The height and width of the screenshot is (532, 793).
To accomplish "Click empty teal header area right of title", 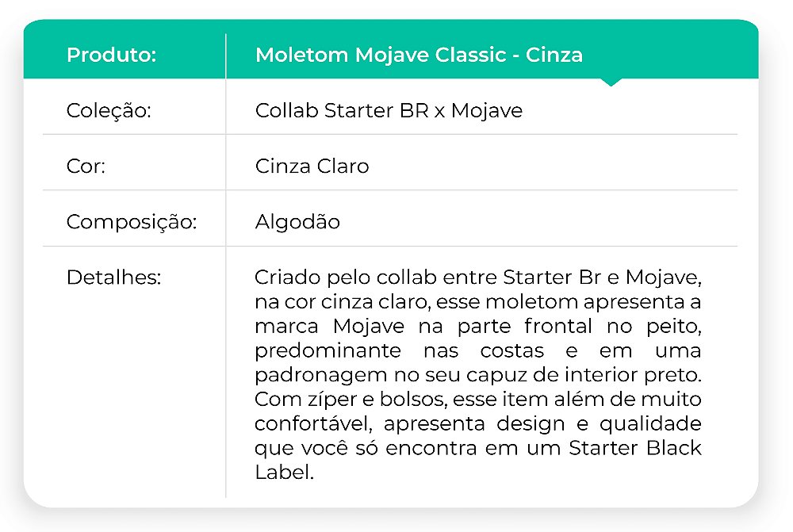I will click(674, 55).
